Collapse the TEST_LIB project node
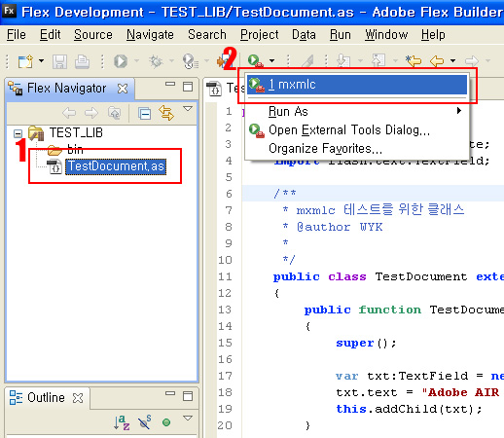Screen dimensions: 504x438 click(18, 133)
